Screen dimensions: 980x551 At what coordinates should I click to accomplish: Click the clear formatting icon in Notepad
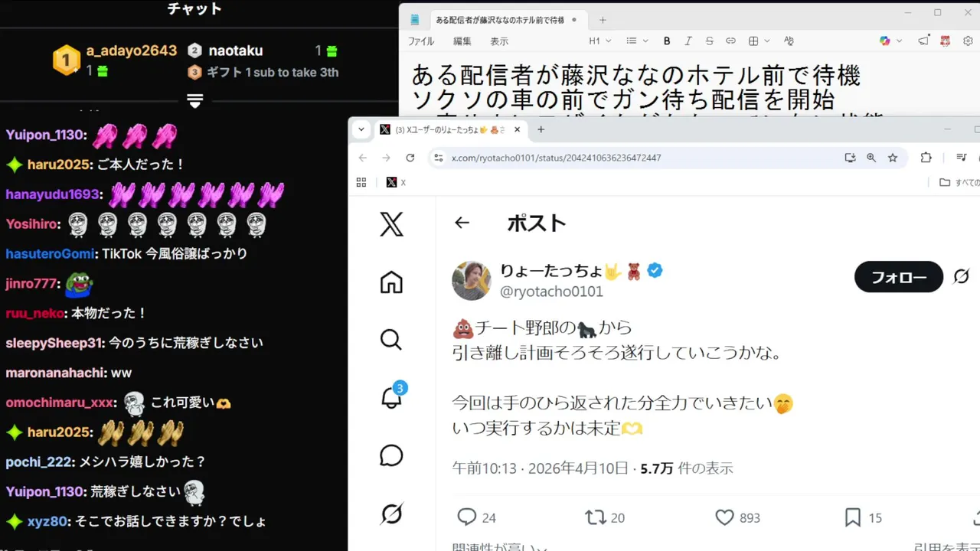(789, 41)
